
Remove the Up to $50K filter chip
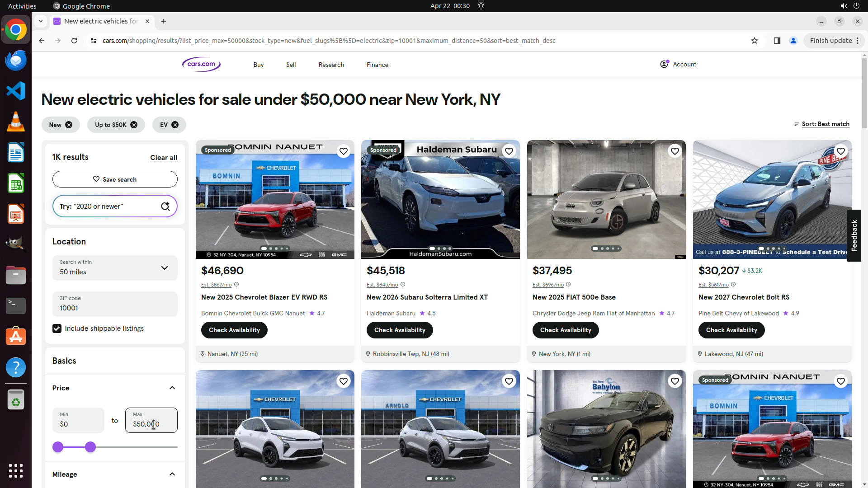134,125
